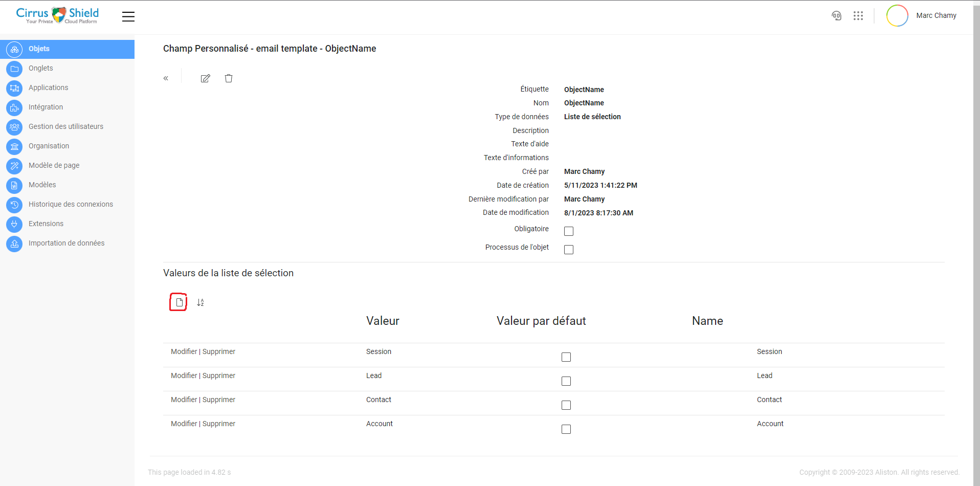
Task: Check Processus de l'objet
Action: [568, 250]
